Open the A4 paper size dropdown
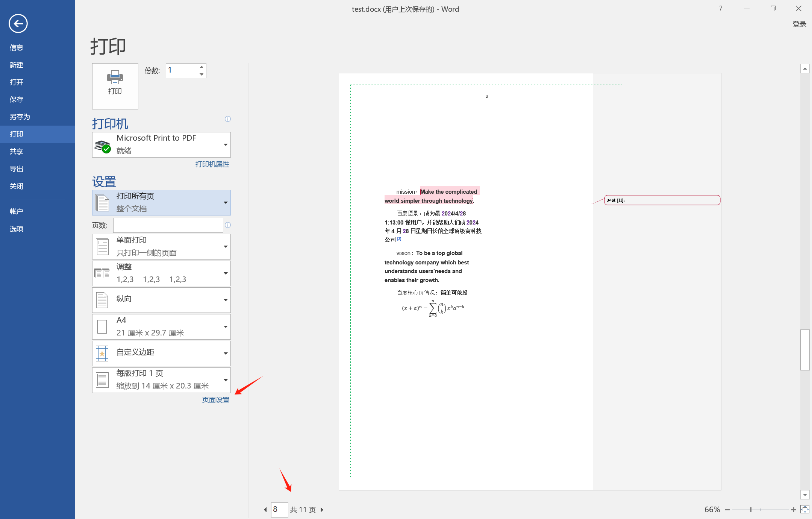812x519 pixels. click(x=161, y=327)
